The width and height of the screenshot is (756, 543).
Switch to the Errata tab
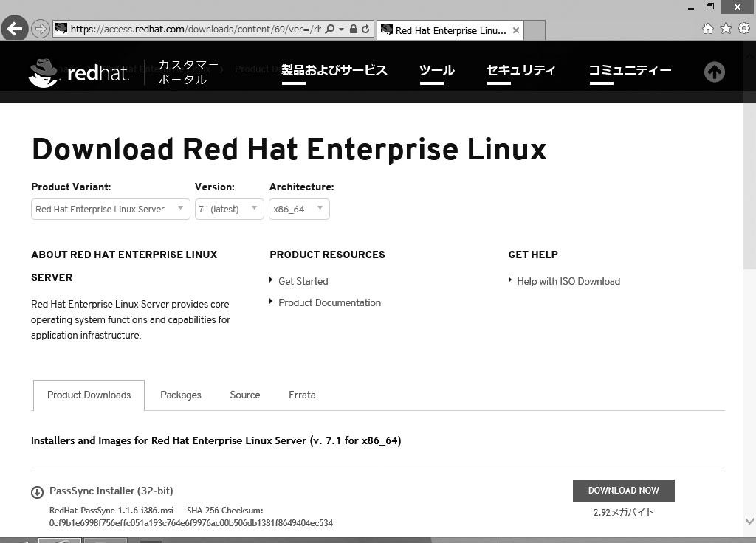pyautogui.click(x=302, y=395)
